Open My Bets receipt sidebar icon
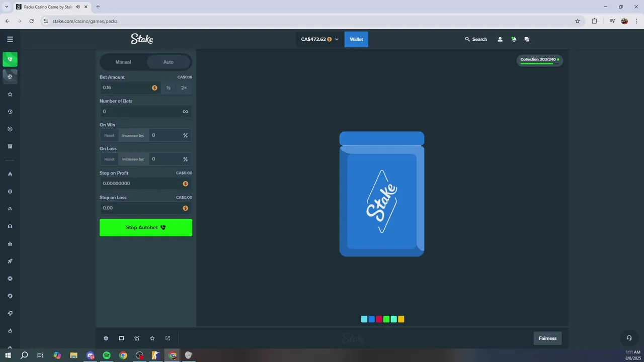 click(x=10, y=146)
